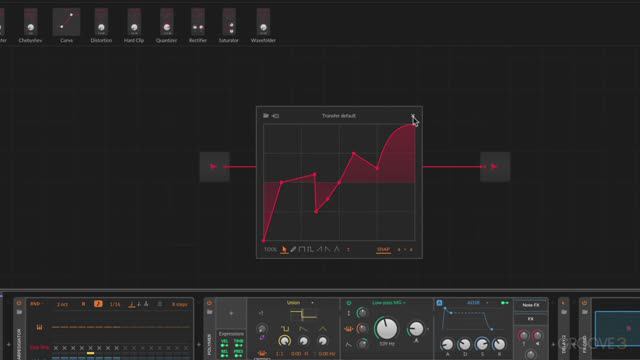The height and width of the screenshot is (360, 640).
Task: Close the Transfer curve editor
Action: (413, 116)
